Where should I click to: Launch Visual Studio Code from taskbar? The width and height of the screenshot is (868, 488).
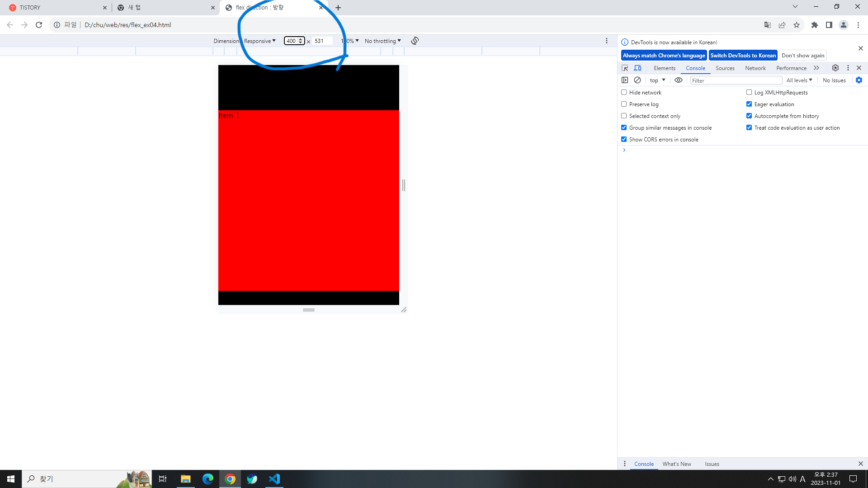coord(274,479)
